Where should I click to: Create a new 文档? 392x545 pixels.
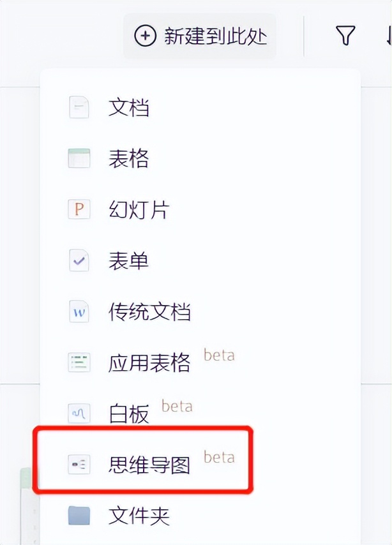(200, 107)
